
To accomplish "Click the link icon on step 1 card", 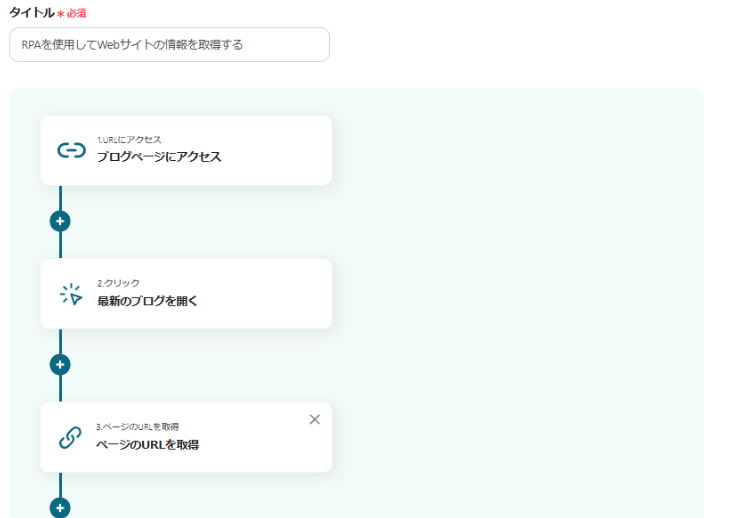I will click(x=71, y=150).
